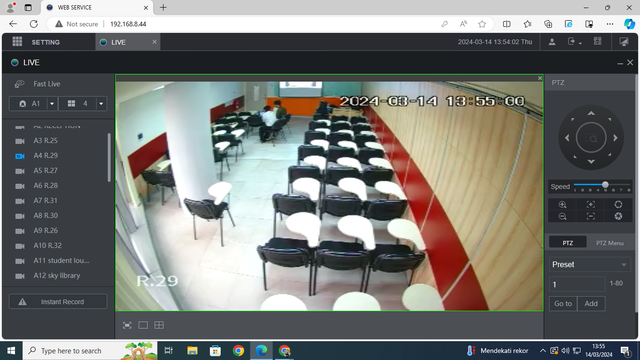Click the fullscreen view icon below video
This screenshot has width=640, height=360.
[127, 325]
